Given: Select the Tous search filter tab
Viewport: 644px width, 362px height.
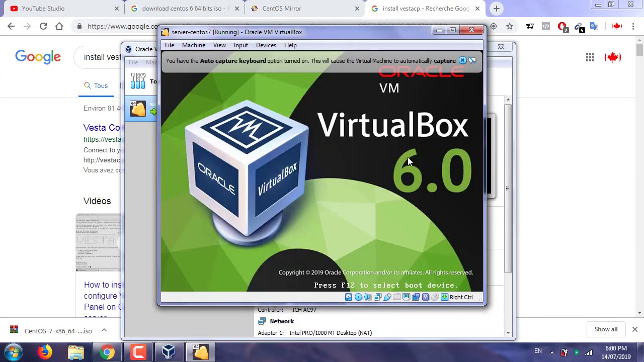Looking at the screenshot, I should (x=96, y=85).
